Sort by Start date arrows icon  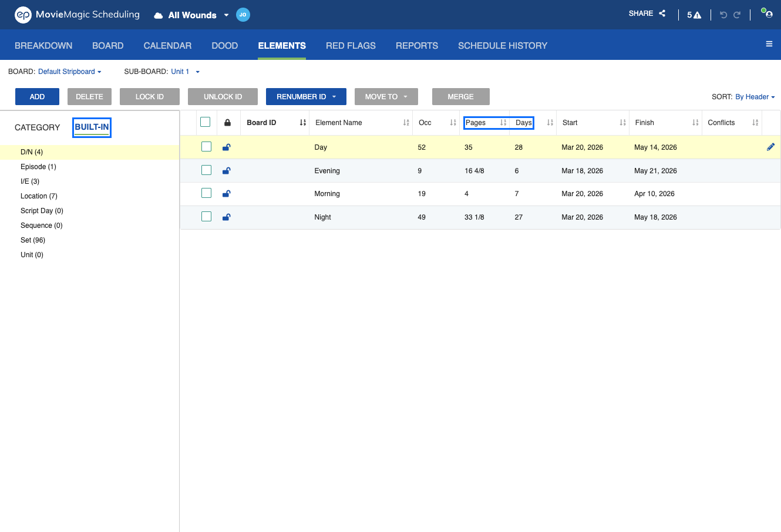(x=623, y=123)
